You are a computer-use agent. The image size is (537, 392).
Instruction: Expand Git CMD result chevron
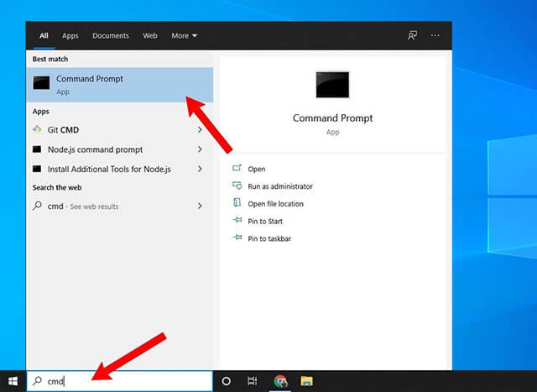tap(200, 129)
